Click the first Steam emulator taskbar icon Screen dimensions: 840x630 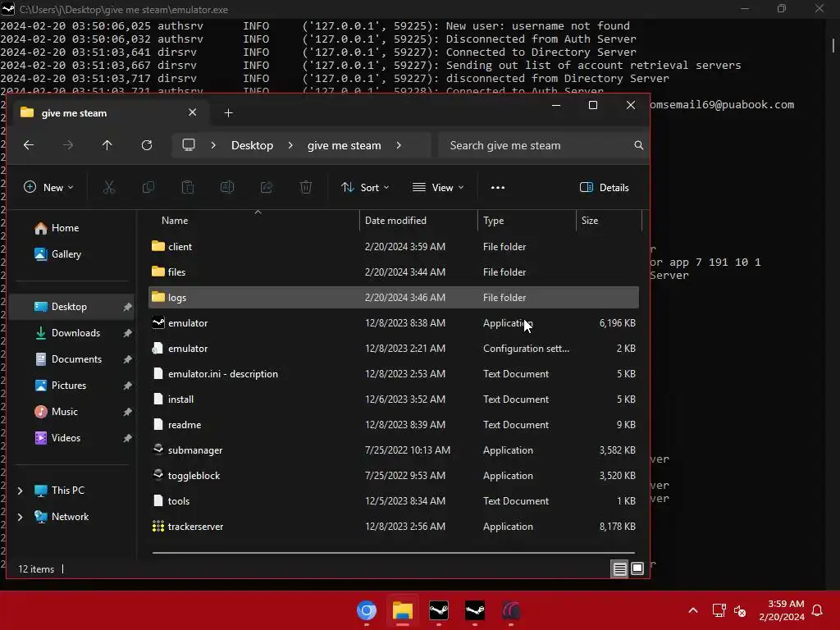439,610
